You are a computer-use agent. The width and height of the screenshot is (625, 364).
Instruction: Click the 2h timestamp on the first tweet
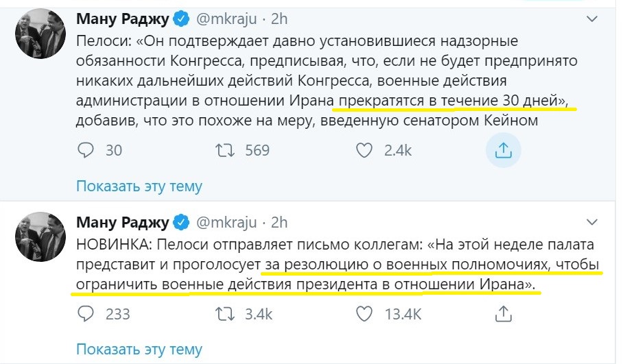click(279, 20)
